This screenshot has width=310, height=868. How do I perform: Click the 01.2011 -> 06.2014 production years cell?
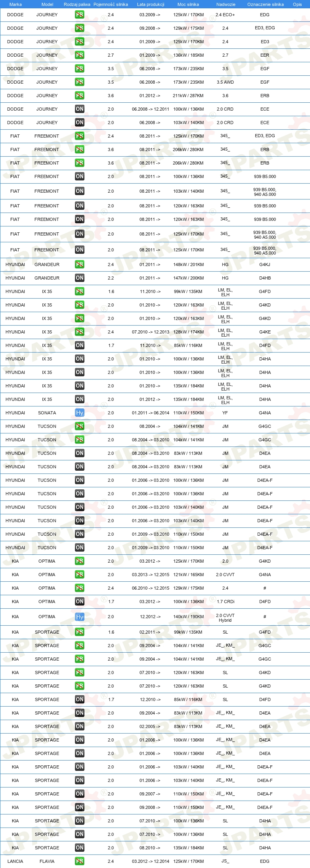(x=151, y=413)
